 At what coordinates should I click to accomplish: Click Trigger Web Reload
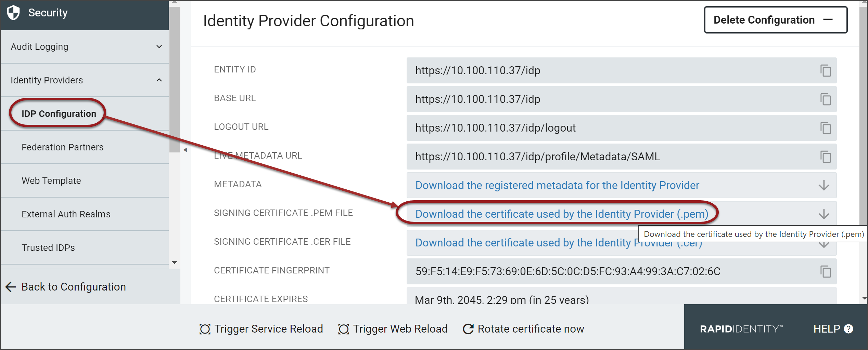(393, 329)
